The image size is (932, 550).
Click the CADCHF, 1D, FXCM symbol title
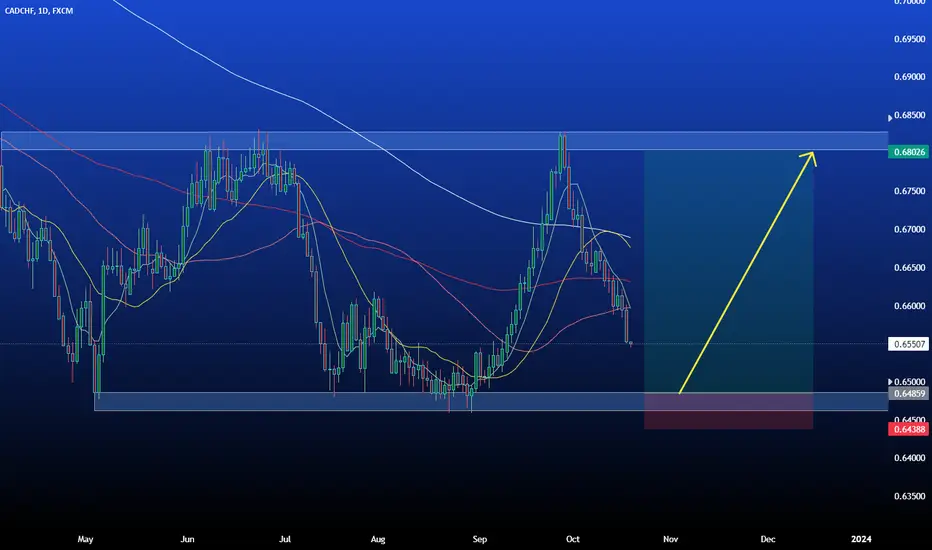(x=39, y=11)
